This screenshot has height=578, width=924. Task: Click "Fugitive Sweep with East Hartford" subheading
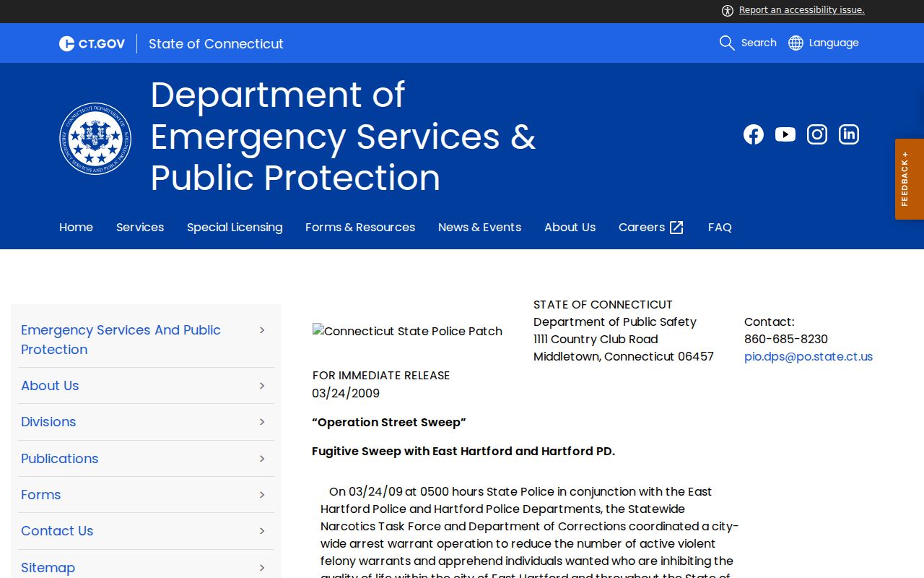pyautogui.click(x=463, y=452)
